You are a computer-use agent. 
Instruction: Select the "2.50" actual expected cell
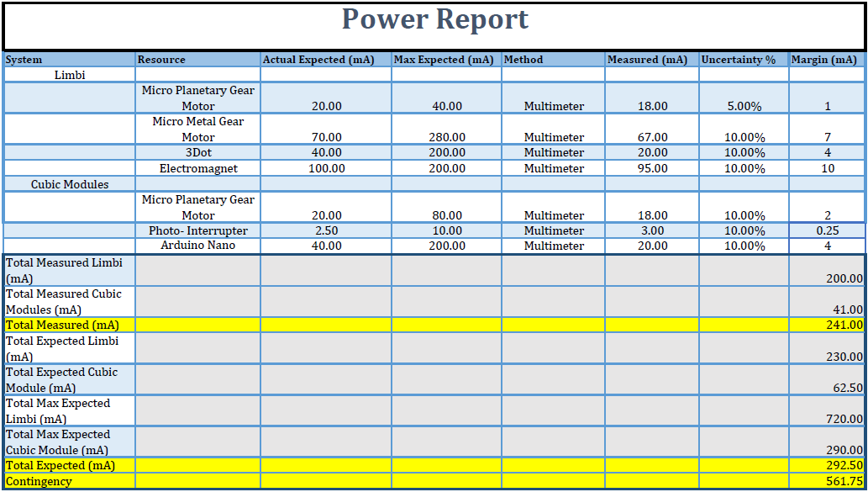click(x=327, y=230)
